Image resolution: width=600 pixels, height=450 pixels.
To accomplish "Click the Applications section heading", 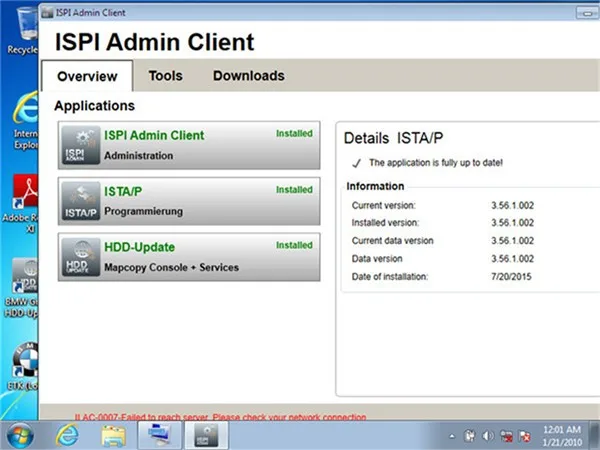I will pos(95,106).
